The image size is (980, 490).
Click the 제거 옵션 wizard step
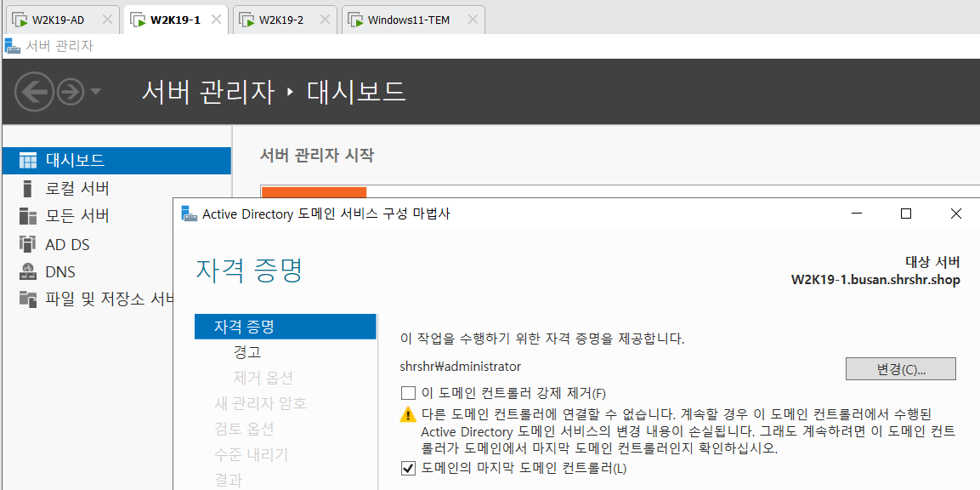coord(263,378)
